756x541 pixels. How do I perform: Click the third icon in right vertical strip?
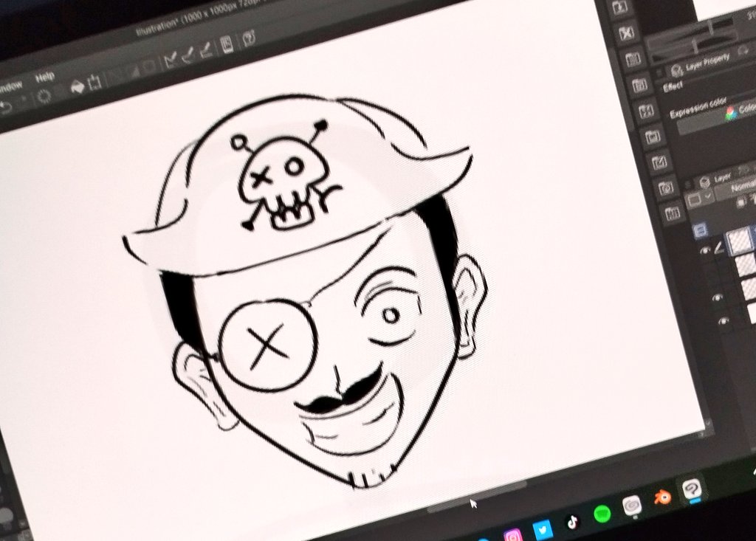point(633,59)
